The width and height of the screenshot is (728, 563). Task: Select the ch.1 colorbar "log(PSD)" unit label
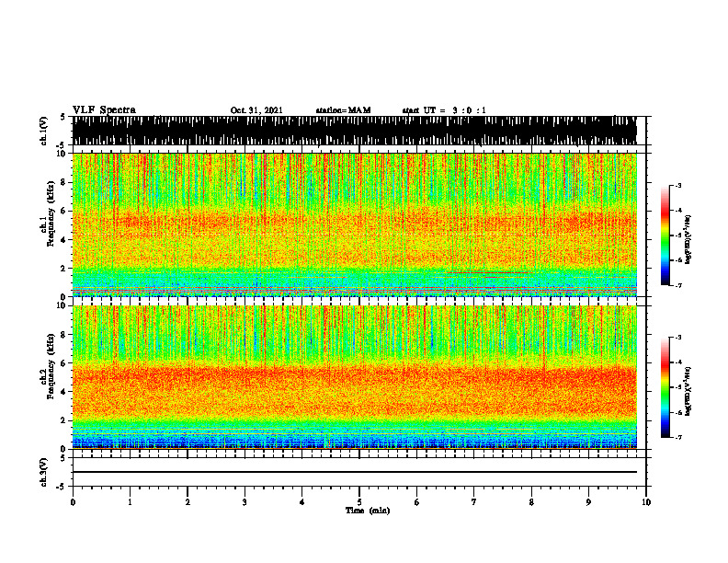coord(688,240)
